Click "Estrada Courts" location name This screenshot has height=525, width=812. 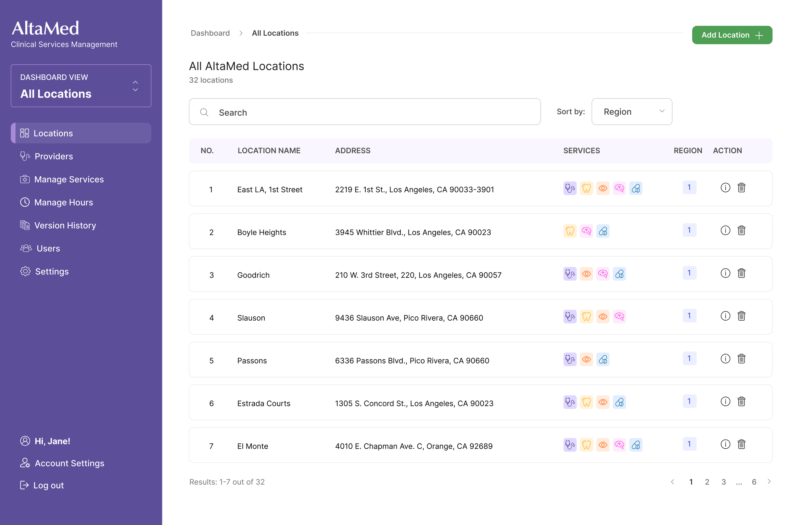coord(263,403)
